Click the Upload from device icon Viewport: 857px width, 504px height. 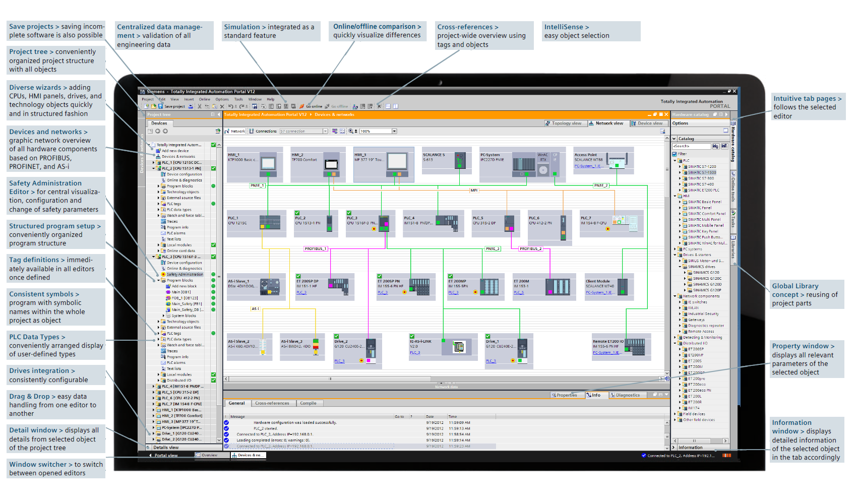coord(279,106)
